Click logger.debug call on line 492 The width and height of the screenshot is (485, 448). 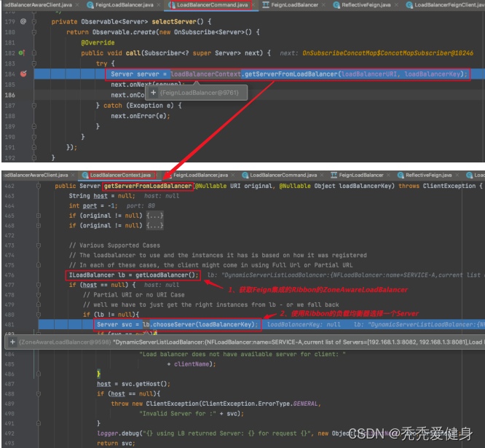[119, 433]
